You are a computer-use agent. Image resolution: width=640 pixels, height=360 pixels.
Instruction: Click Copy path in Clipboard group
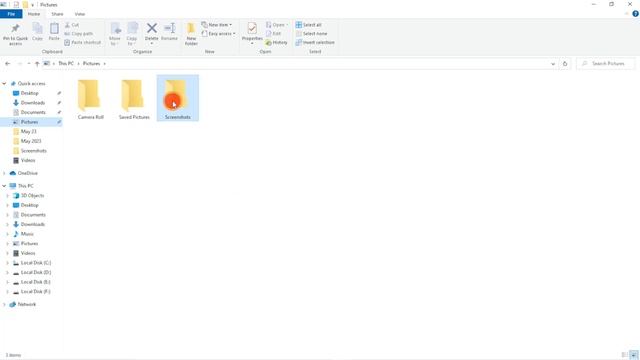pos(79,33)
